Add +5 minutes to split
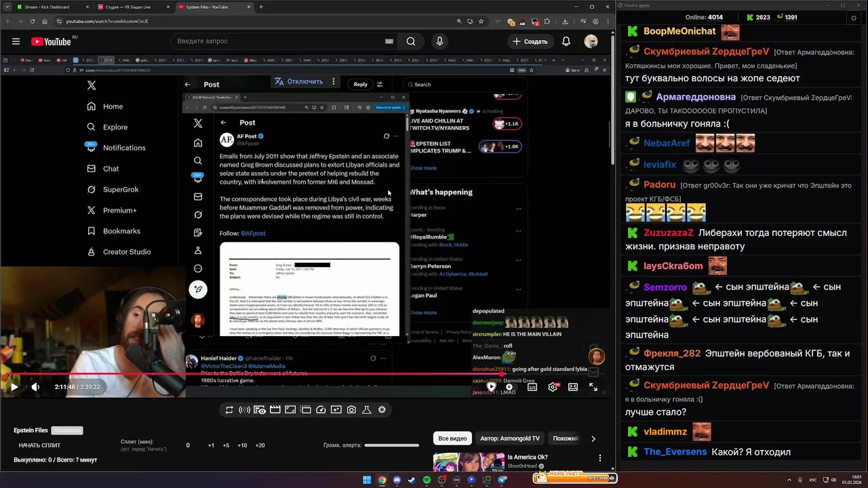The image size is (868, 488). pos(226,445)
